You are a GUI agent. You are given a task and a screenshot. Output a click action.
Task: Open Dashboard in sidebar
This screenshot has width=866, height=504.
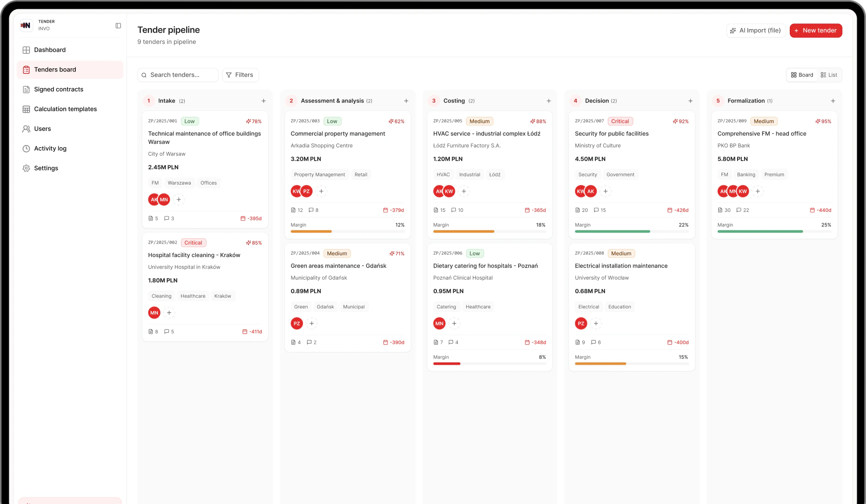tap(70, 50)
